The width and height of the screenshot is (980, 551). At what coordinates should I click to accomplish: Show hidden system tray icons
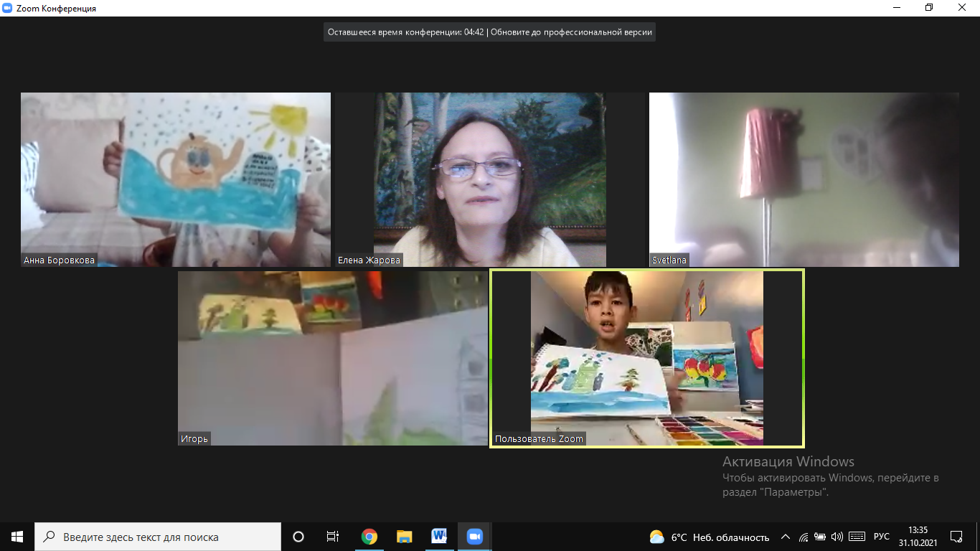[786, 537]
